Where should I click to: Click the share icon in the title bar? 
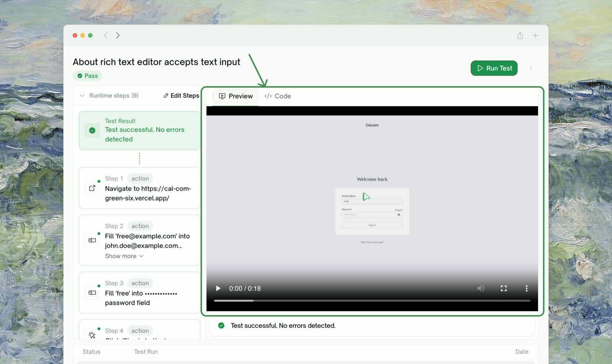(x=520, y=36)
